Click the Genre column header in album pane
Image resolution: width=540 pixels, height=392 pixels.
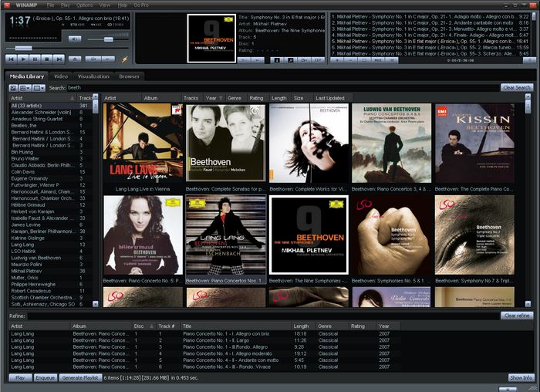(x=236, y=98)
